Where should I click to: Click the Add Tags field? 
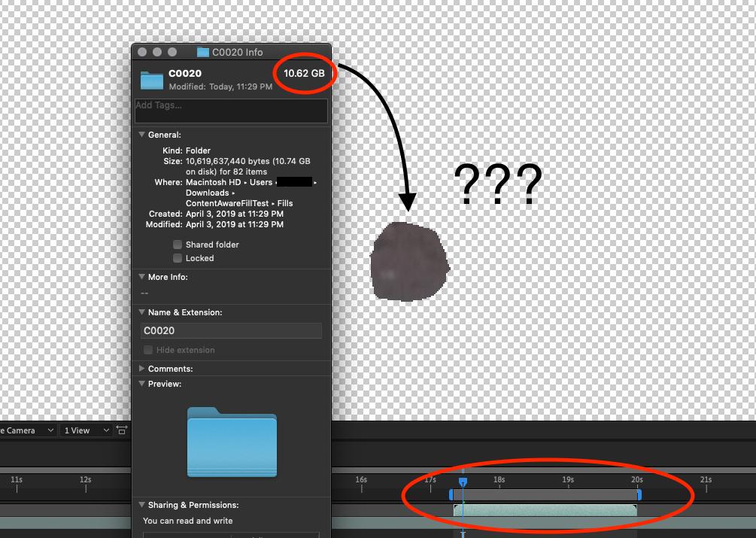click(231, 111)
